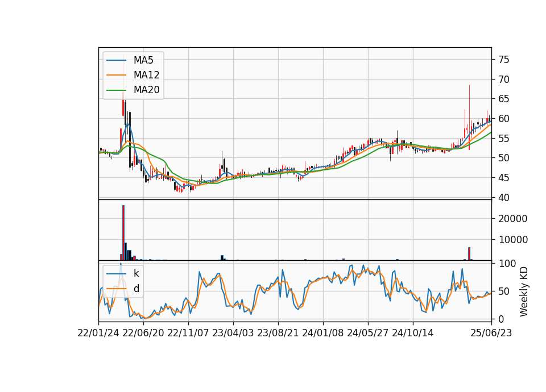Click the 0 tick on KD axis
Image resolution: width=546 pixels, height=392 pixels.
[501, 319]
